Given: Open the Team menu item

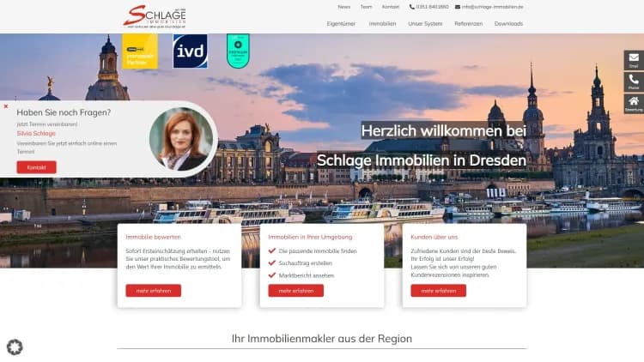Looking at the screenshot, I should [367, 7].
